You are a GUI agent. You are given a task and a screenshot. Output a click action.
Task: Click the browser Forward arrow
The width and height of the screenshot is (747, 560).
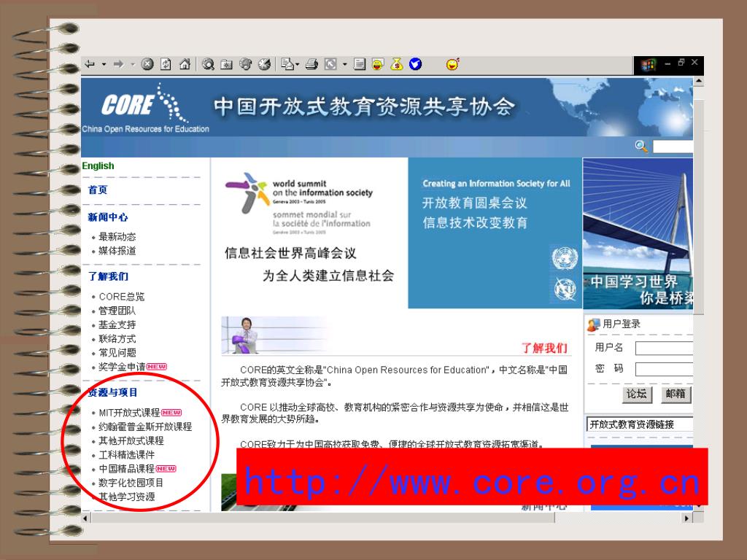click(119, 64)
